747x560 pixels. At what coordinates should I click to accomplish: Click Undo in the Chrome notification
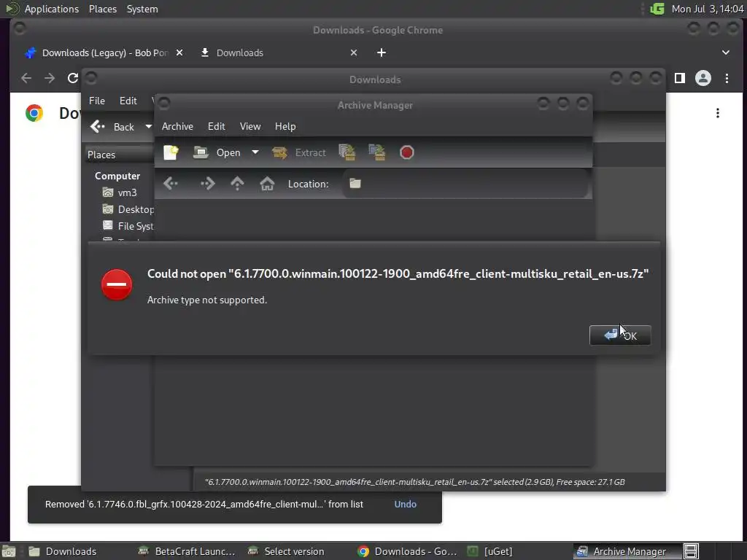(x=405, y=505)
